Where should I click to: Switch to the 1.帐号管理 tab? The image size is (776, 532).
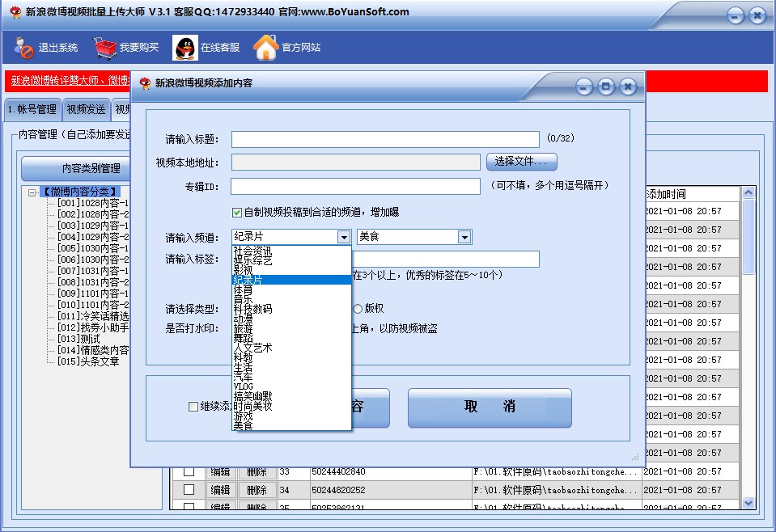[32, 110]
